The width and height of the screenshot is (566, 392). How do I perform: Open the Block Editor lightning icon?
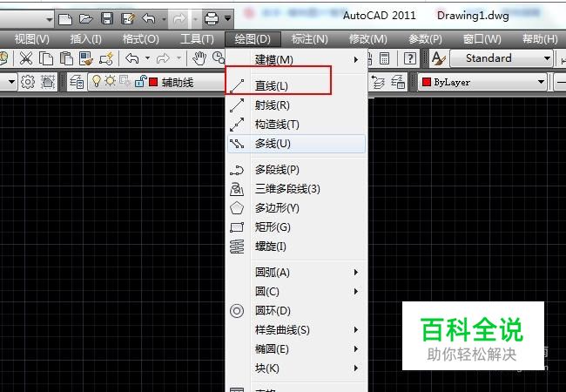[x=107, y=58]
